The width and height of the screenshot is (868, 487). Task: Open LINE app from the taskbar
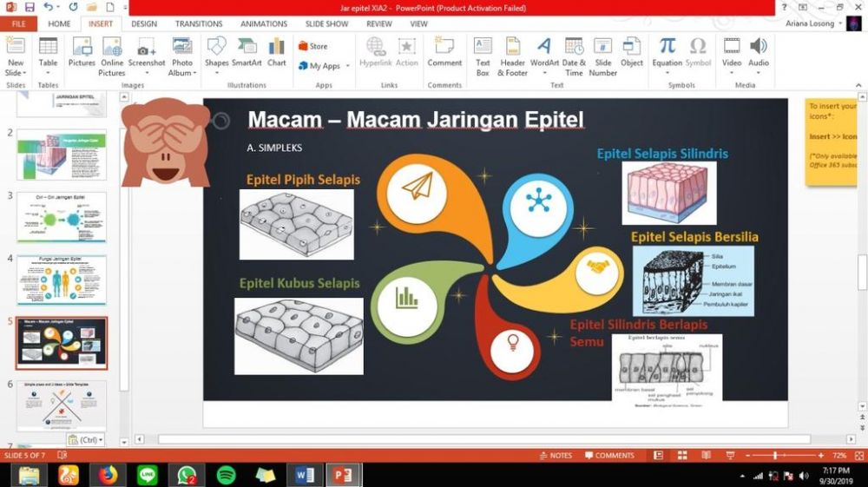tap(148, 475)
